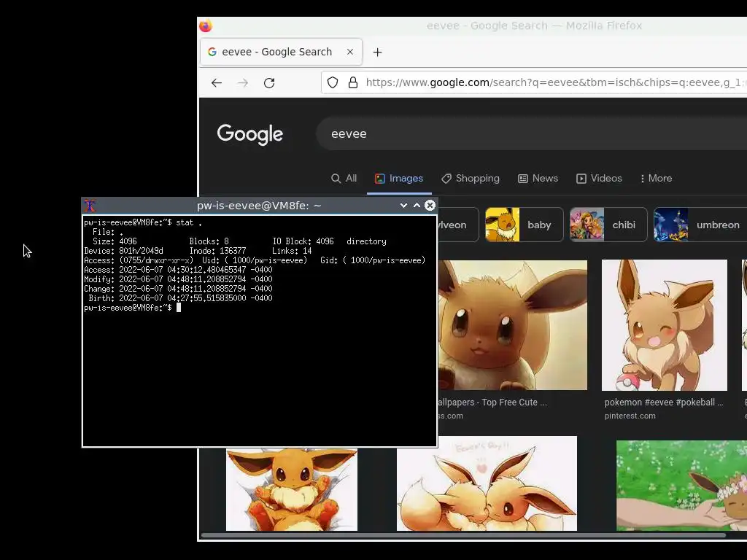Screen dimensions: 747x560
Task: Click the xterm icon in terminal title bar
Action: click(x=90, y=206)
